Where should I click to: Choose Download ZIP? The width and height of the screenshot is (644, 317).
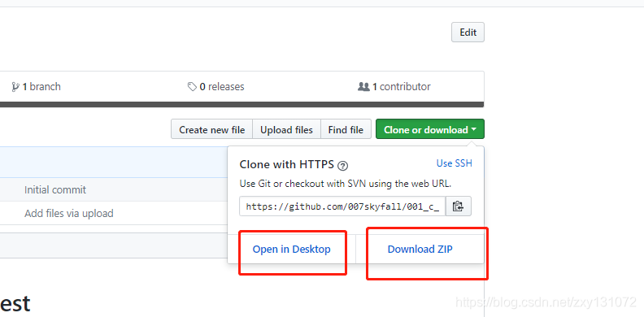tap(420, 250)
